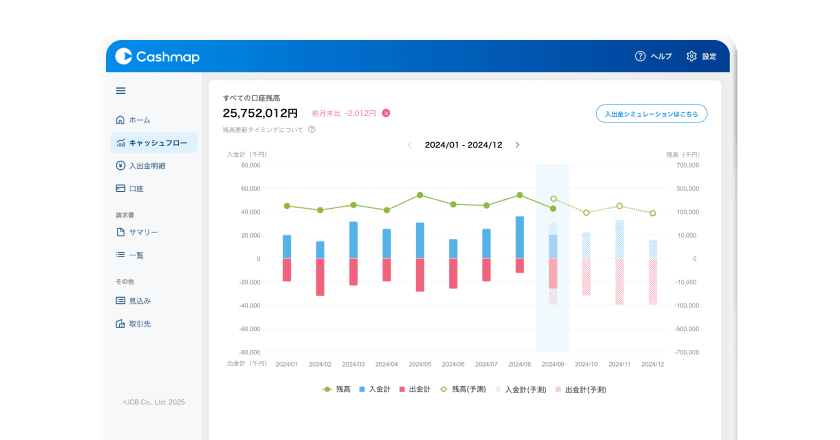This screenshot has width=840, height=440.
Task: Click the card icon for 口座
Action: pos(120,188)
